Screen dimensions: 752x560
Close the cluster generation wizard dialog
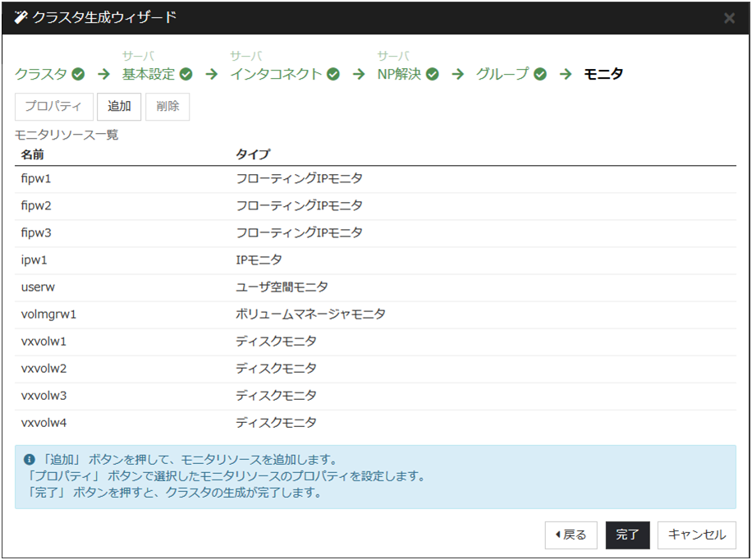[729, 18]
